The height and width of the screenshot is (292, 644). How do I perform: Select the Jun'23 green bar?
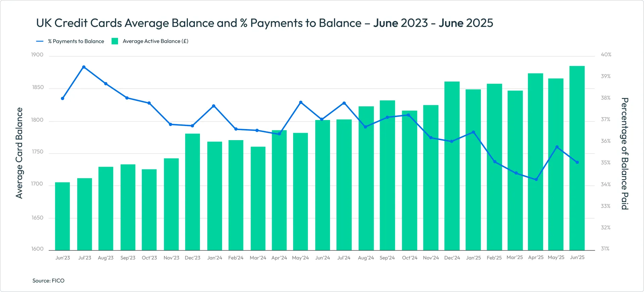[x=62, y=216]
